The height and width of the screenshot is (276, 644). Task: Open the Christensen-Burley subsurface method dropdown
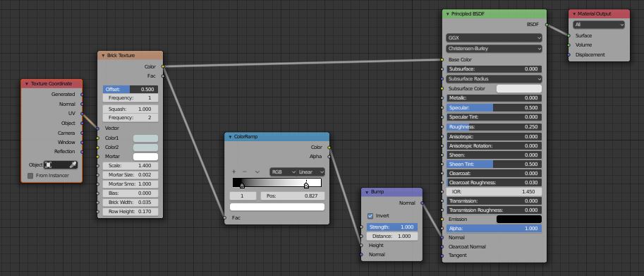click(494, 49)
